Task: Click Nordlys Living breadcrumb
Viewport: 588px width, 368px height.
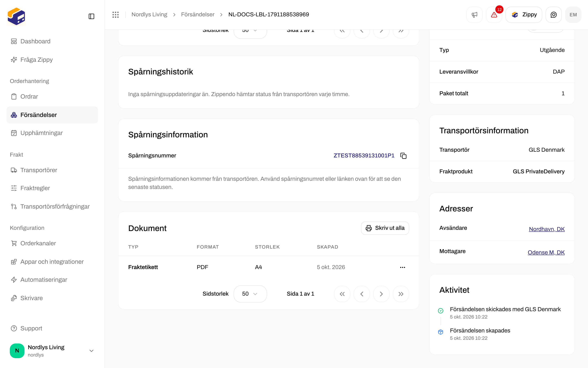Action: click(149, 15)
